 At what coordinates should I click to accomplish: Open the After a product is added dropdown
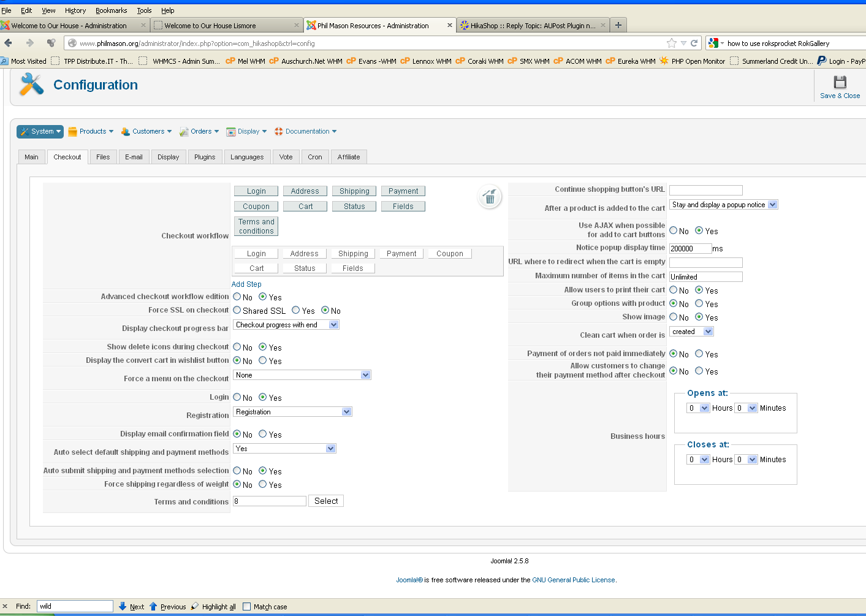pos(724,205)
